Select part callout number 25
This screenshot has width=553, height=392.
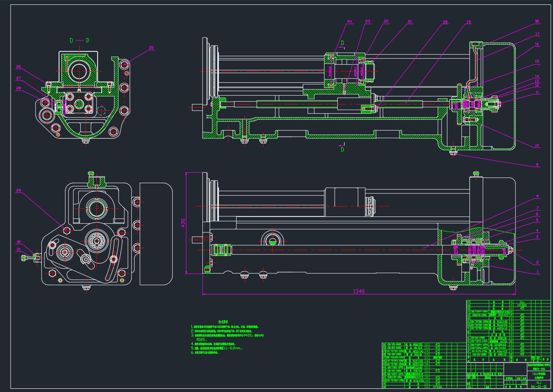click(151, 48)
